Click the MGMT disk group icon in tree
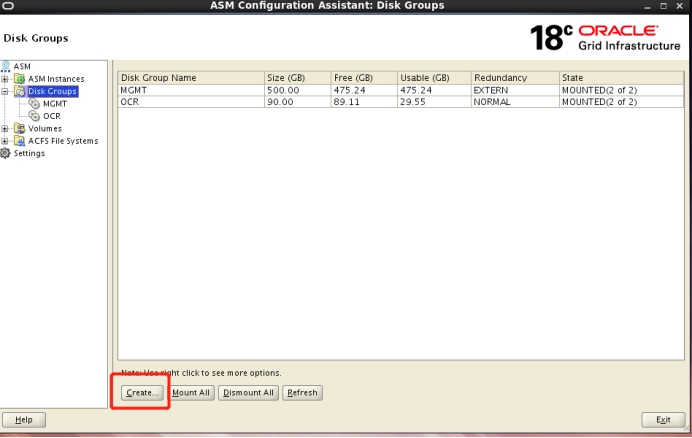692x438 pixels. [x=34, y=104]
